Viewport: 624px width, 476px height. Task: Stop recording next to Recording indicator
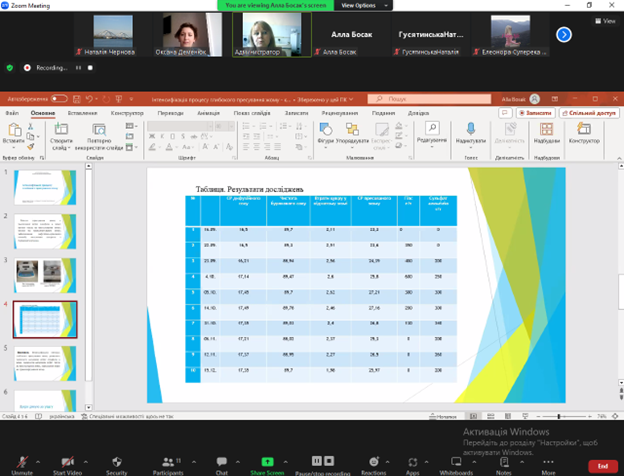[x=90, y=68]
